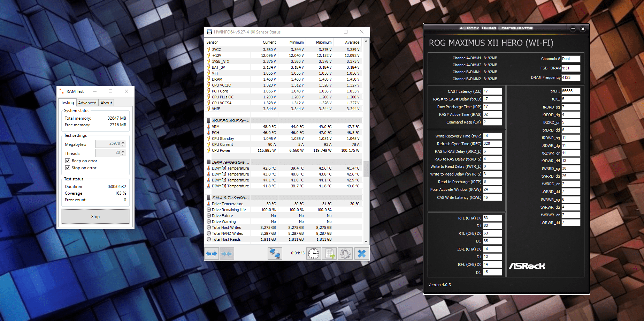Select the DIMM[2] Temperature row label
This screenshot has height=321, width=644.
(x=230, y=180)
